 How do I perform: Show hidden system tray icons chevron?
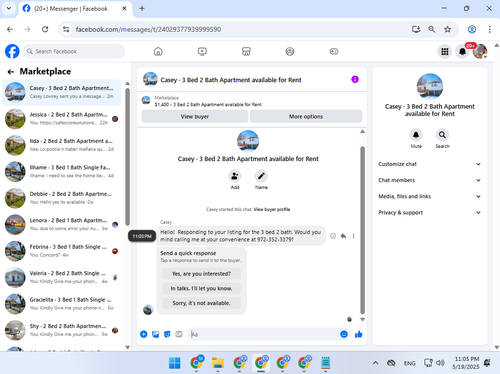pos(375,363)
